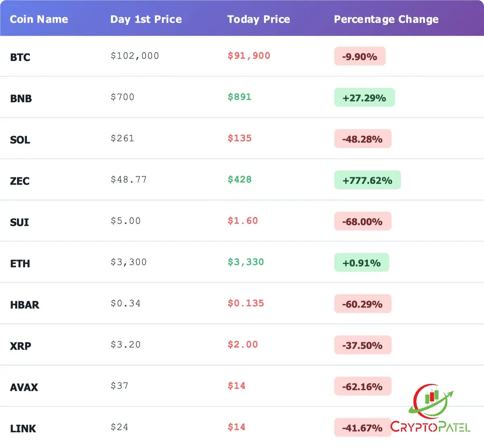This screenshot has height=448, width=484.
Task: Click the -48.28% badge for SOL
Action: point(362,139)
